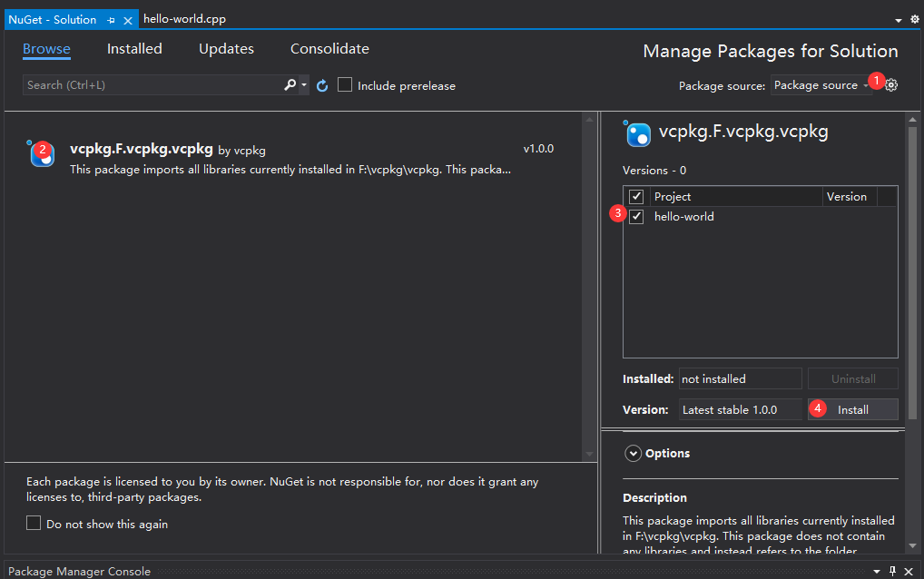Viewport: 924px width, 579px height.
Task: Pin the NuGet - Solution tab
Action: [111, 20]
